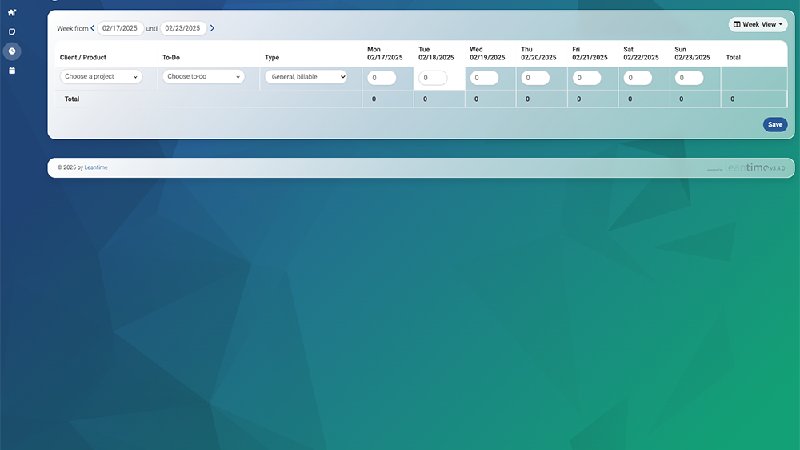The width and height of the screenshot is (800, 450).
Task: Expand the Choose a project dropdown
Action: click(x=101, y=77)
